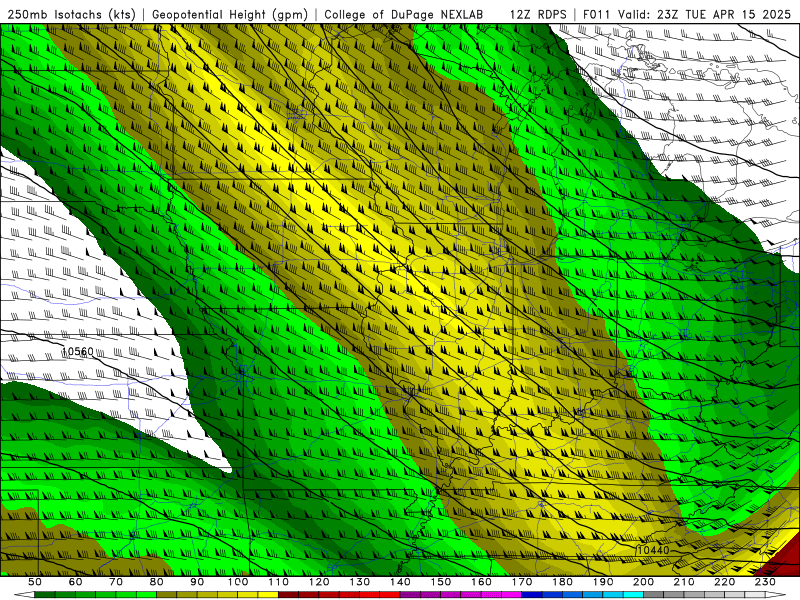
Task: Click the 110 label on the color scale
Action: [x=279, y=582]
